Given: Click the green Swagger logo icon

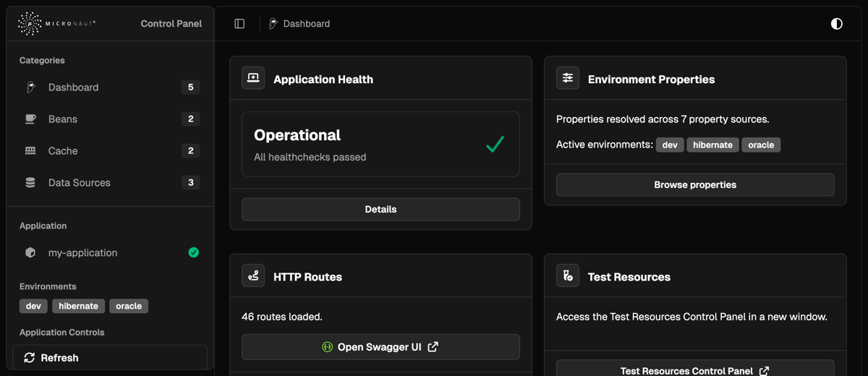Looking at the screenshot, I should [x=327, y=347].
